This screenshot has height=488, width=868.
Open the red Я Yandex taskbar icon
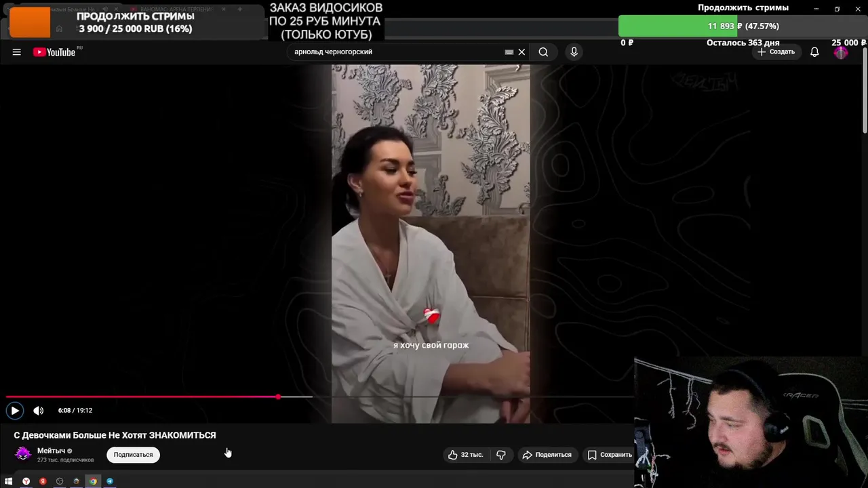43,481
